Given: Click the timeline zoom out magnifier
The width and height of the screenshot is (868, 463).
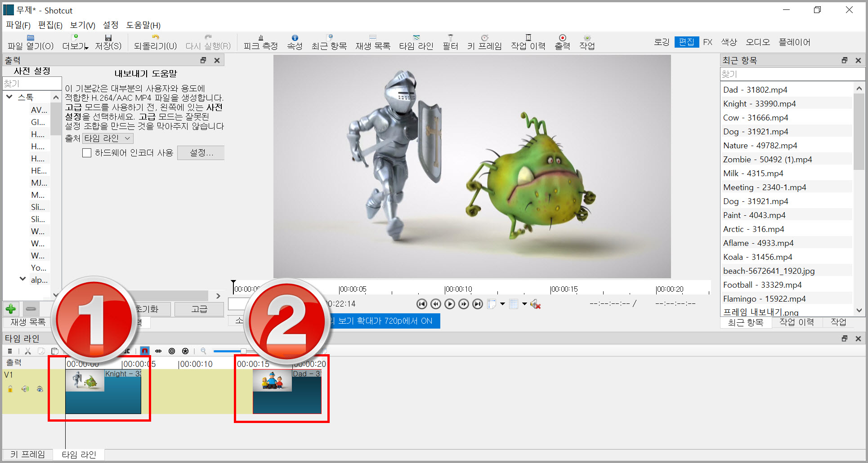Looking at the screenshot, I should click(203, 351).
